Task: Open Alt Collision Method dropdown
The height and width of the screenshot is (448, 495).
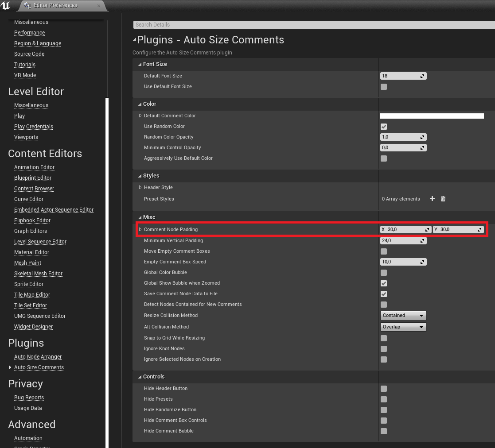Action: pyautogui.click(x=403, y=327)
